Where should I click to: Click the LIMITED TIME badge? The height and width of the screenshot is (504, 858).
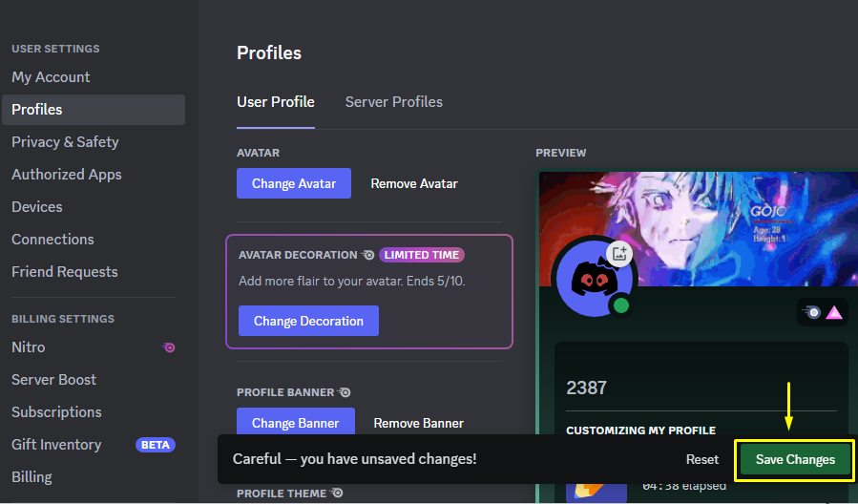pyautogui.click(x=421, y=255)
